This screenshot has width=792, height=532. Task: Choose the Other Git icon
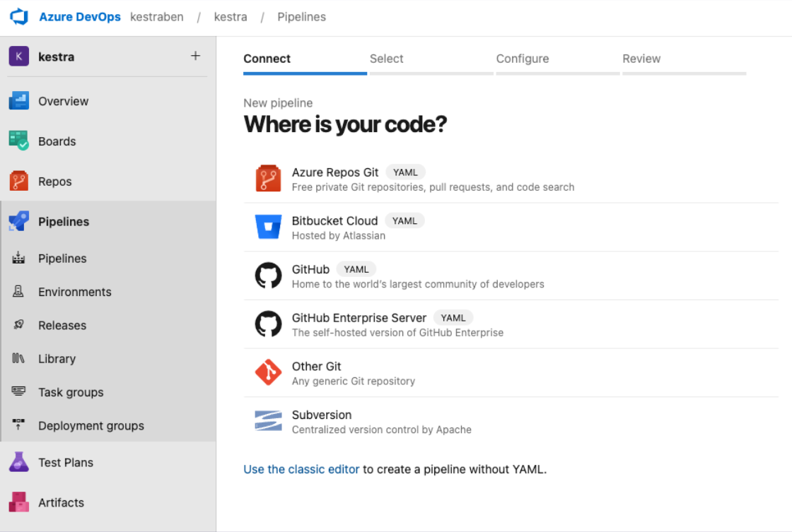click(268, 372)
